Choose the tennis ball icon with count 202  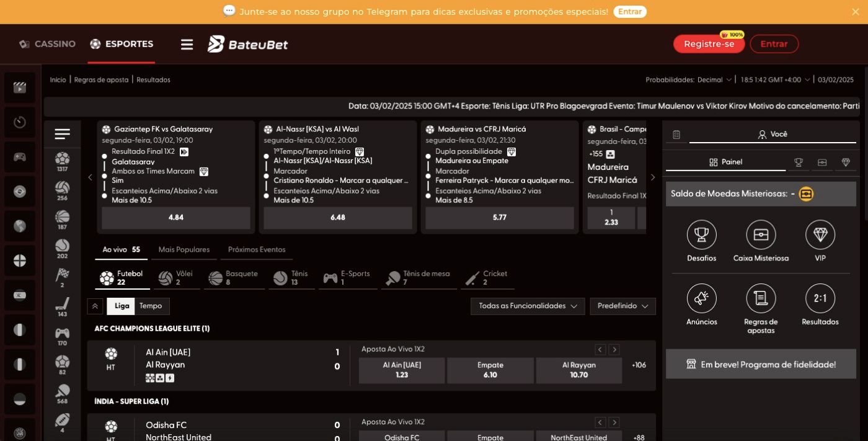coord(62,249)
